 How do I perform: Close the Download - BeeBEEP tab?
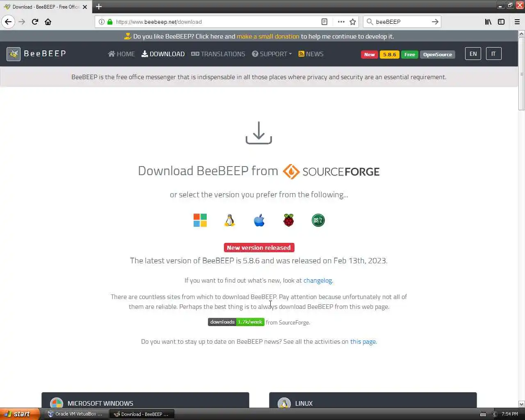[x=85, y=7]
